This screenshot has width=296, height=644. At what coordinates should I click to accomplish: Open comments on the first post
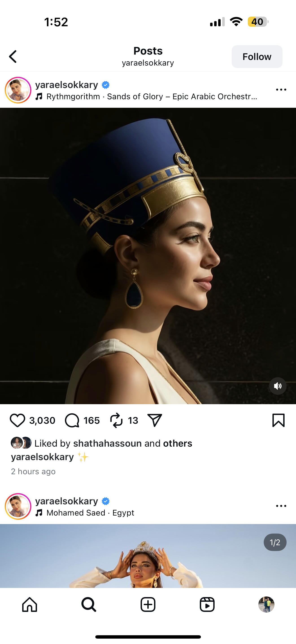[x=72, y=420]
